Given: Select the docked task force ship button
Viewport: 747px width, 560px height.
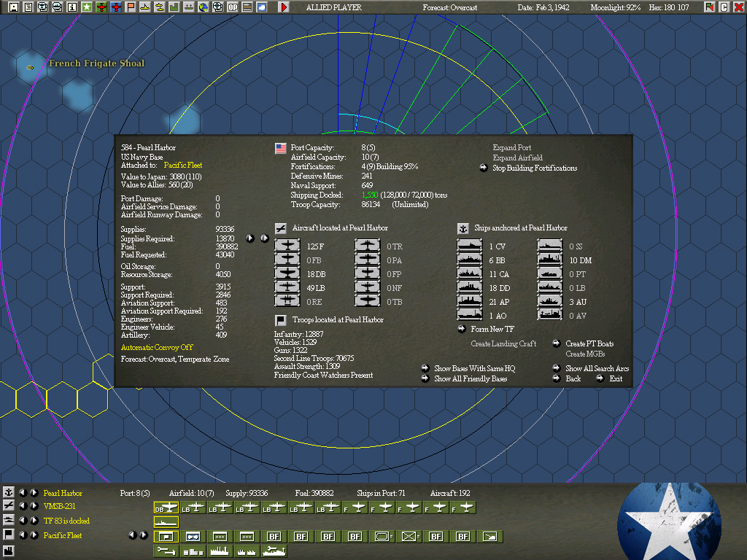Looking at the screenshot, I should tap(166, 522).
